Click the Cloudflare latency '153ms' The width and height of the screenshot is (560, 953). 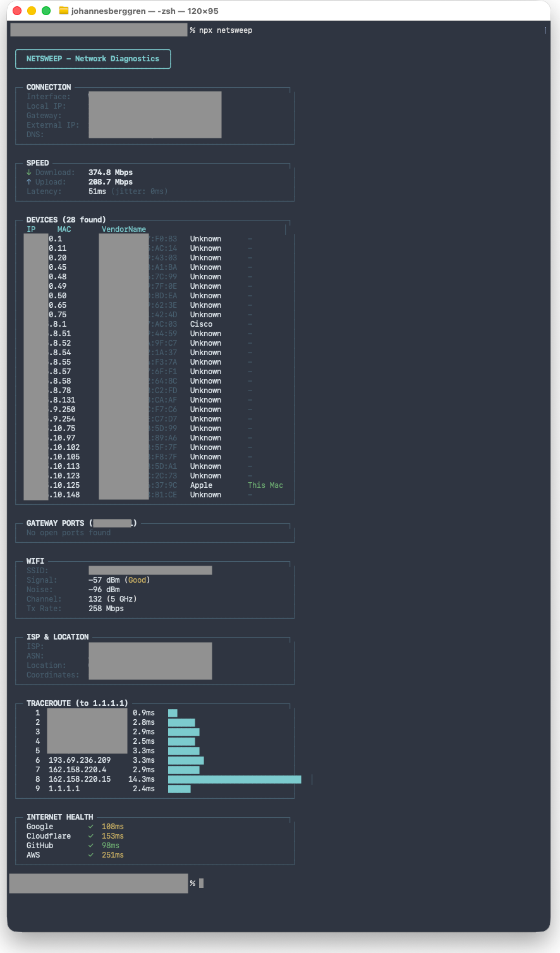[113, 836]
